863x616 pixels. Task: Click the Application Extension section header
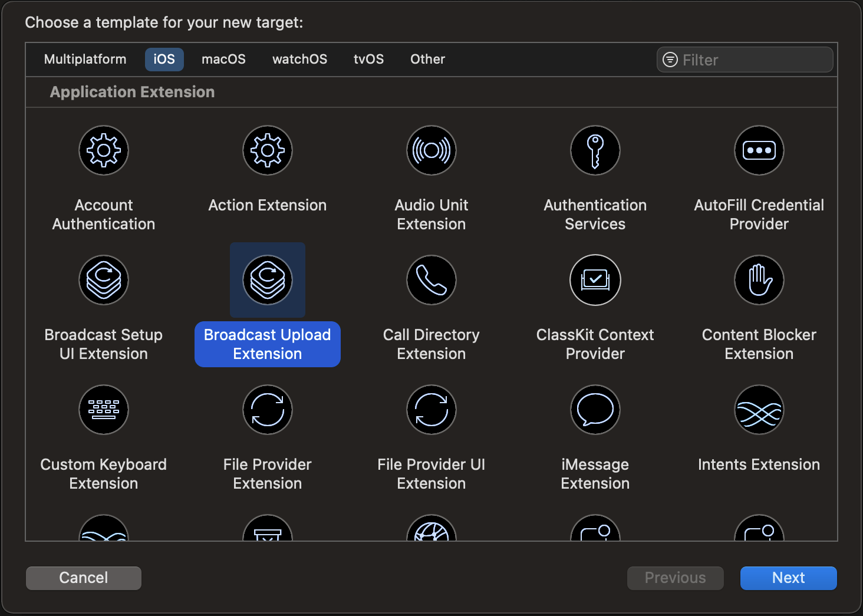coord(132,92)
